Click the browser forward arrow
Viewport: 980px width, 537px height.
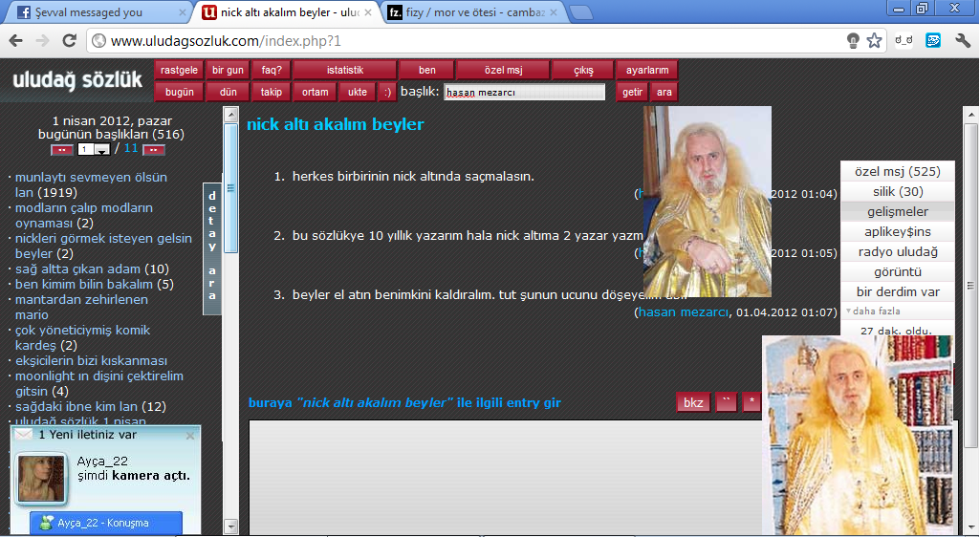[42, 40]
